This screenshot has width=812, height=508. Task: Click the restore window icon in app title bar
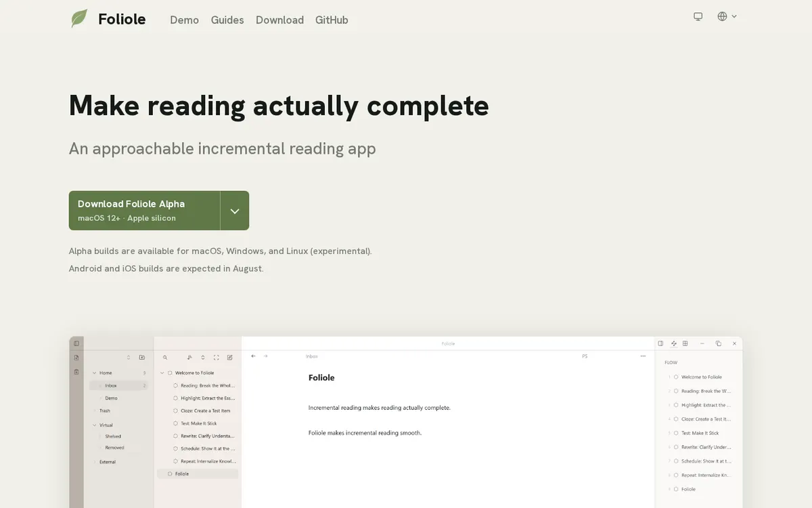point(719,343)
